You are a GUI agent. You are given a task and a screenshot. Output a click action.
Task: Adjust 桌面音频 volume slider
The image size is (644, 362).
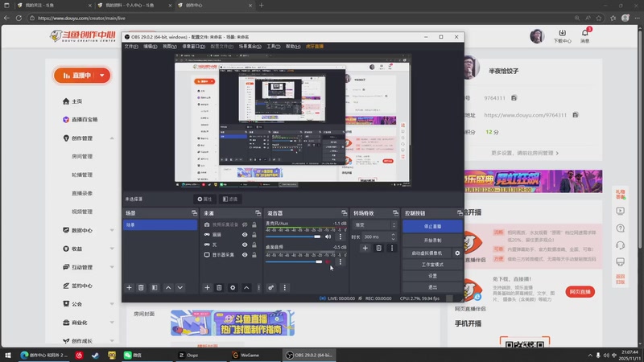click(x=294, y=261)
